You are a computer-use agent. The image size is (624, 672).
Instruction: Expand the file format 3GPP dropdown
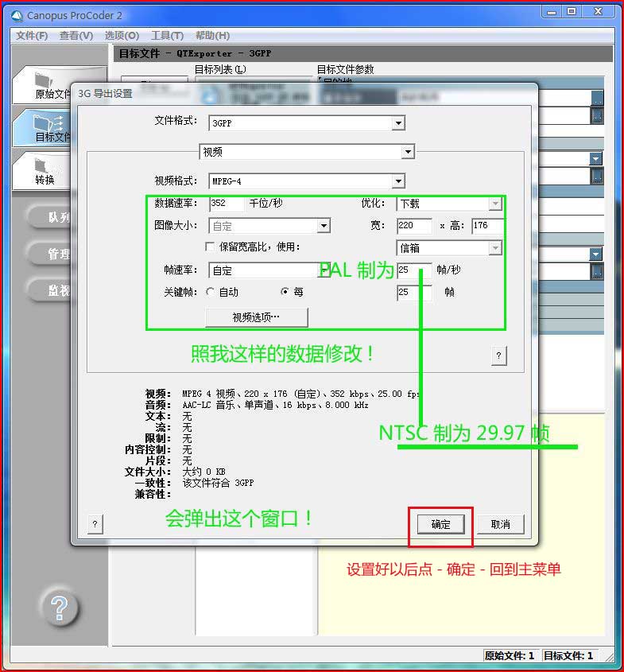click(398, 123)
